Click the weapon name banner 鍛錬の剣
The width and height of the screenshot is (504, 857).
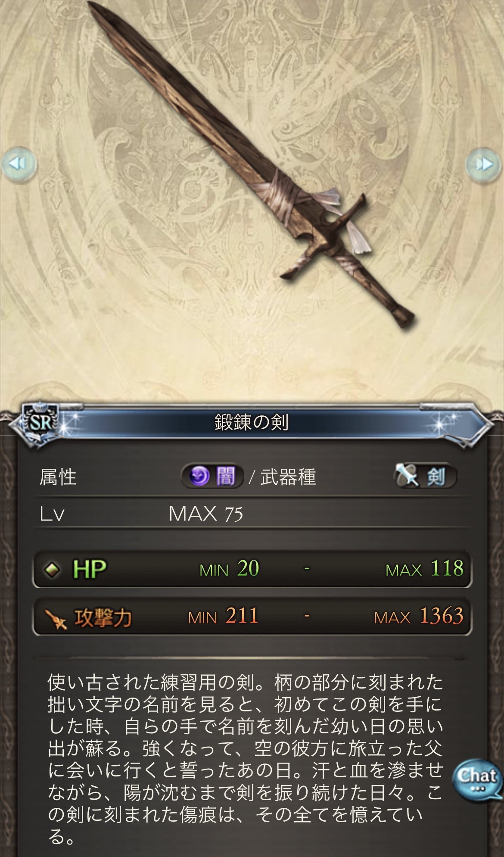tap(252, 422)
